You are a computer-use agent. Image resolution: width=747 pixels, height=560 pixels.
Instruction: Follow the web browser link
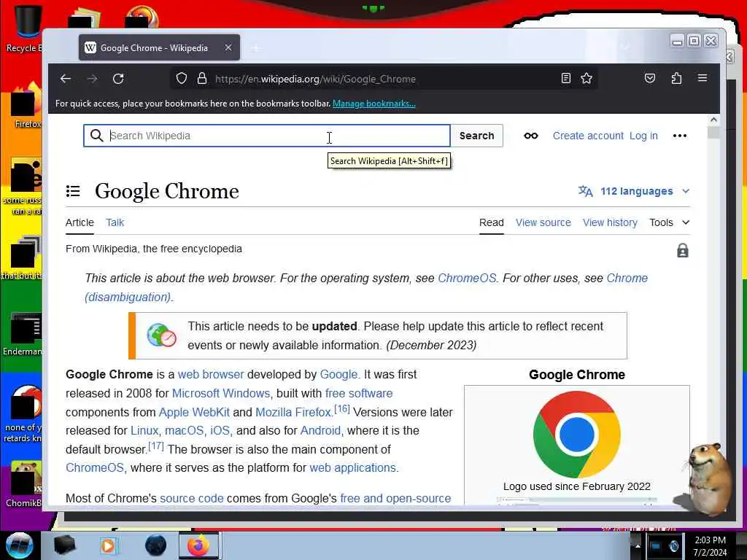click(x=211, y=374)
